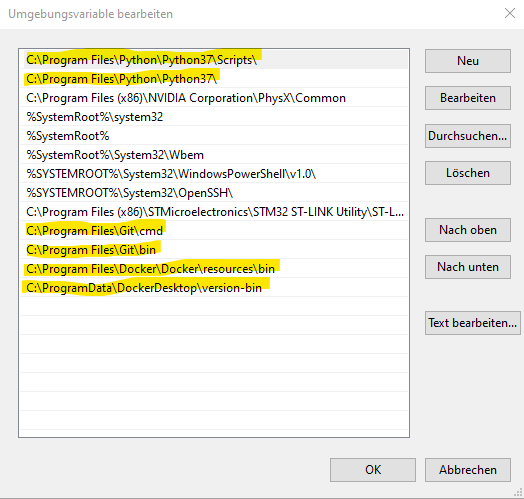
Task: Cancel dialog with Abbrechen
Action: 468,470
